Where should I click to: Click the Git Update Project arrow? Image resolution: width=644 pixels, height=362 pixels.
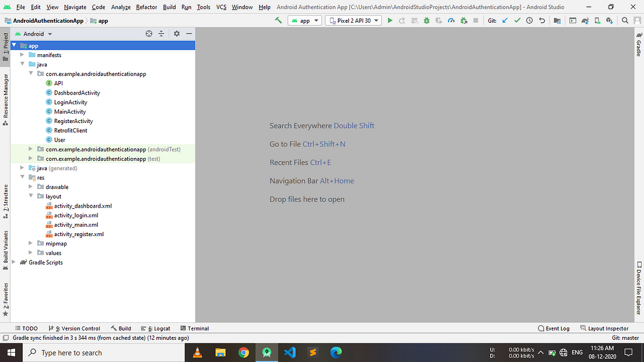tap(505, 20)
